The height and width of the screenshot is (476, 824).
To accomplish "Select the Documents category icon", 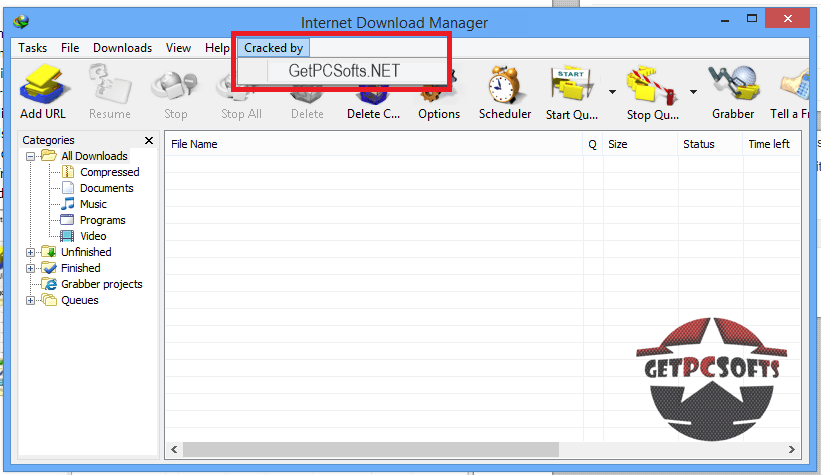I will click(68, 188).
